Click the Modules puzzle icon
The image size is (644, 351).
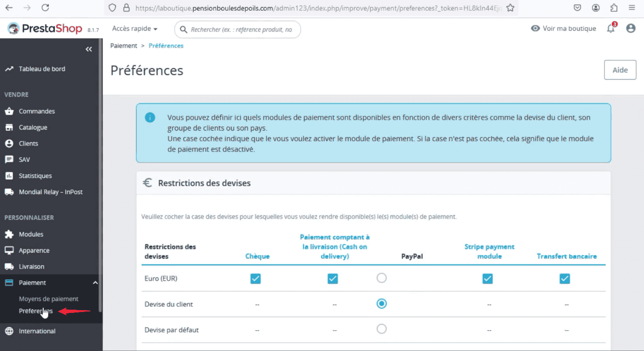point(9,234)
